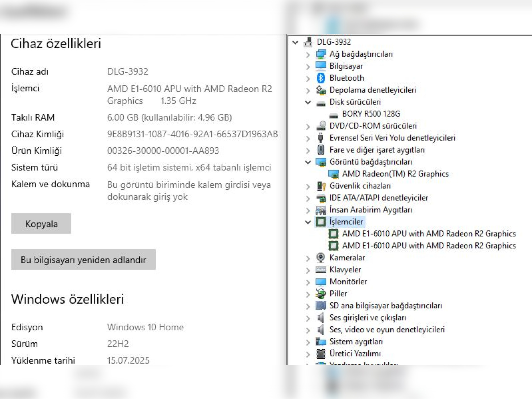The image size is (532, 399).
Task: Click the Cihaz özellikleri heading
Action: coord(56,43)
